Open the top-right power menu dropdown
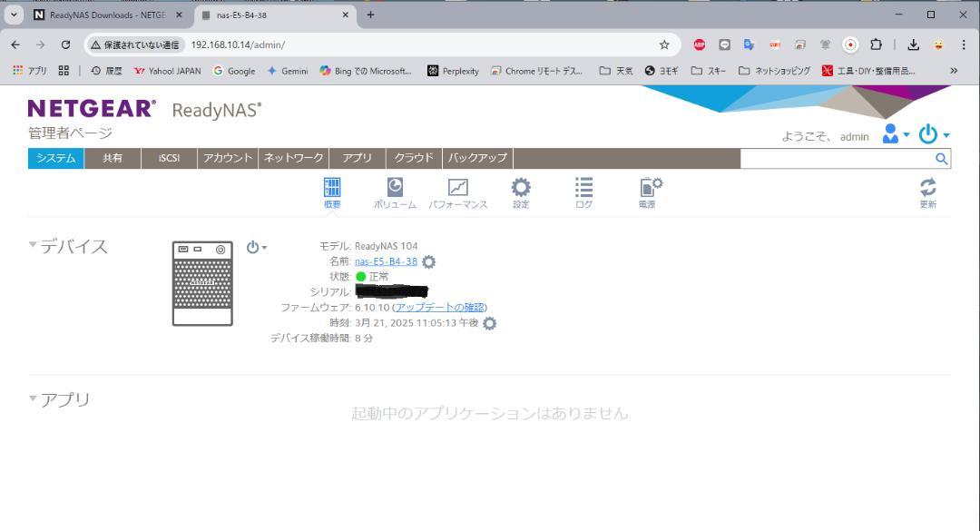Image resolution: width=980 pixels, height=531 pixels. [x=934, y=133]
